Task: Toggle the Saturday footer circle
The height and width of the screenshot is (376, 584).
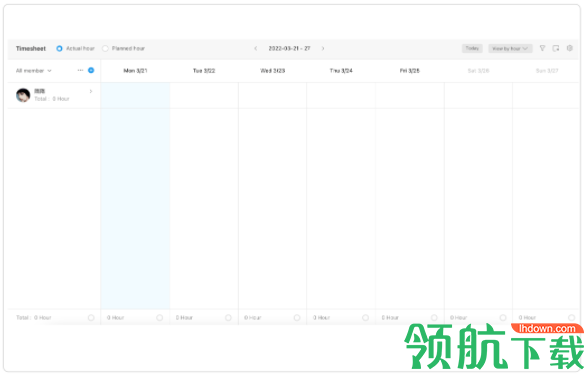Action: (x=503, y=318)
